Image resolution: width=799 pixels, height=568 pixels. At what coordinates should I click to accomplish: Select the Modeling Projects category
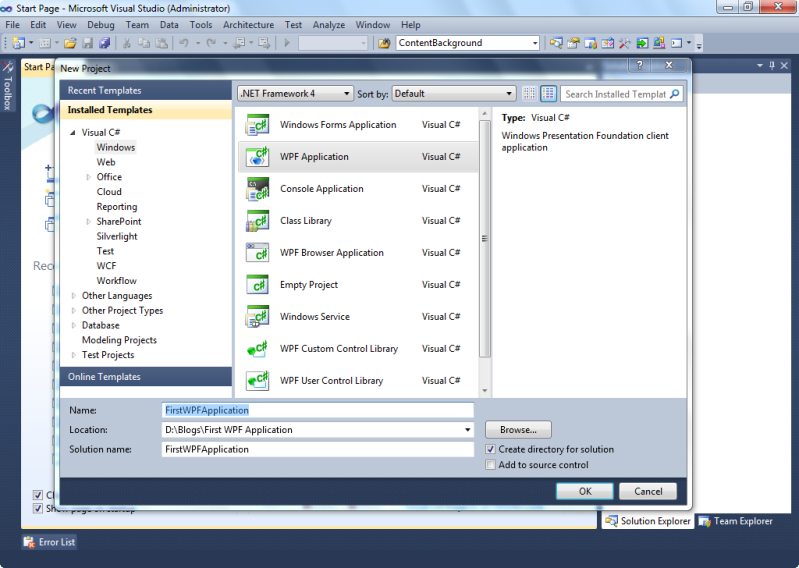click(x=119, y=340)
